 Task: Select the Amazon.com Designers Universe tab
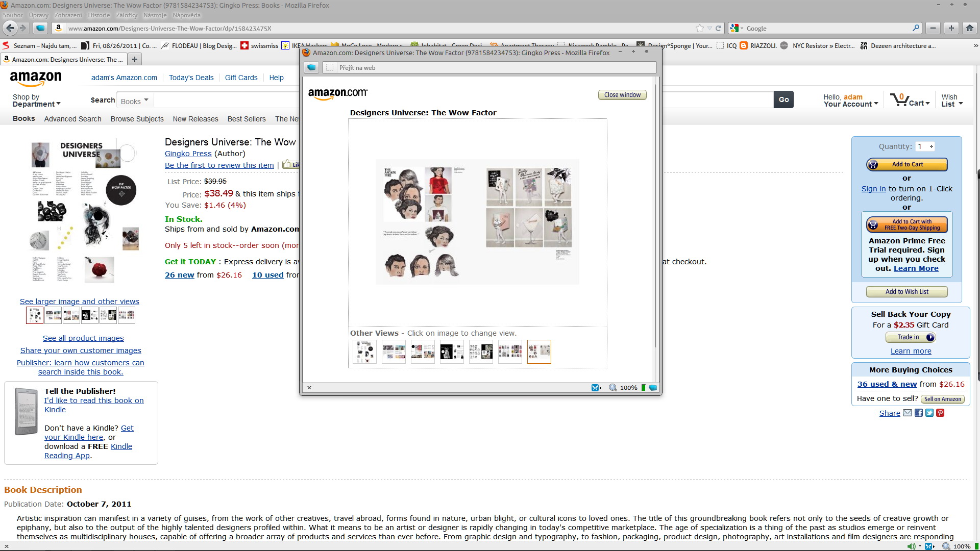pos(64,59)
